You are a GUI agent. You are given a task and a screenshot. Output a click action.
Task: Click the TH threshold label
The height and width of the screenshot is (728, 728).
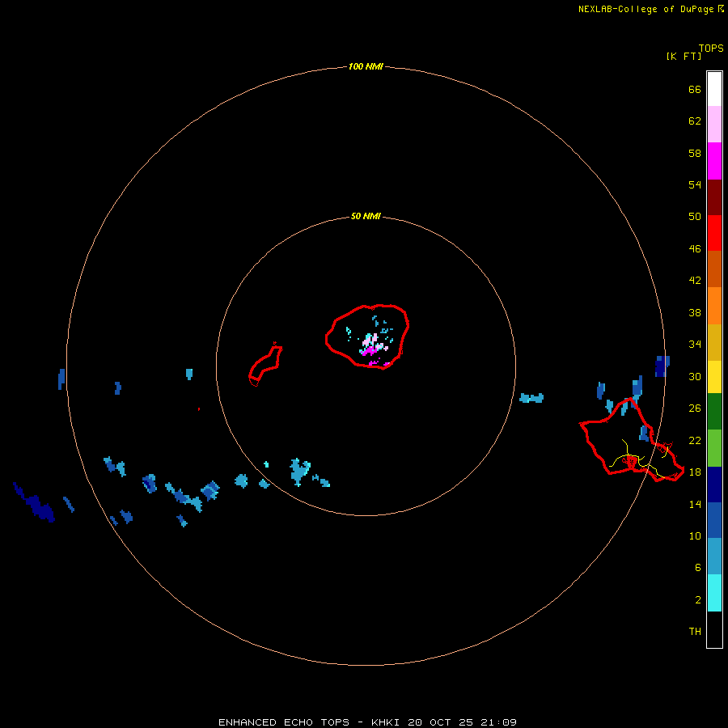[x=695, y=632]
